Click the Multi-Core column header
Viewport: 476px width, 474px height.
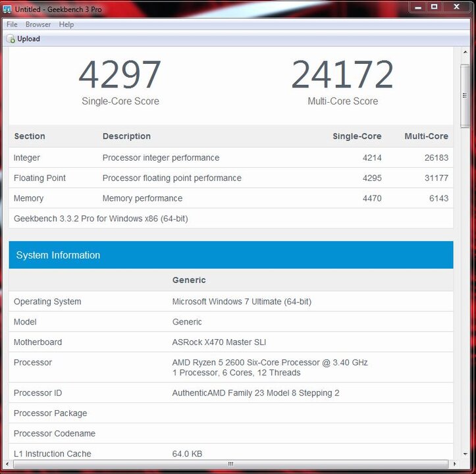point(426,136)
